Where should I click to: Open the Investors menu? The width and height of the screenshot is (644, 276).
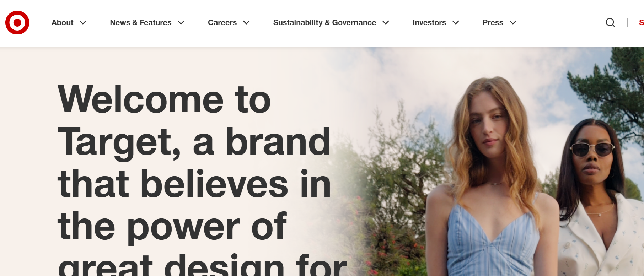(429, 22)
